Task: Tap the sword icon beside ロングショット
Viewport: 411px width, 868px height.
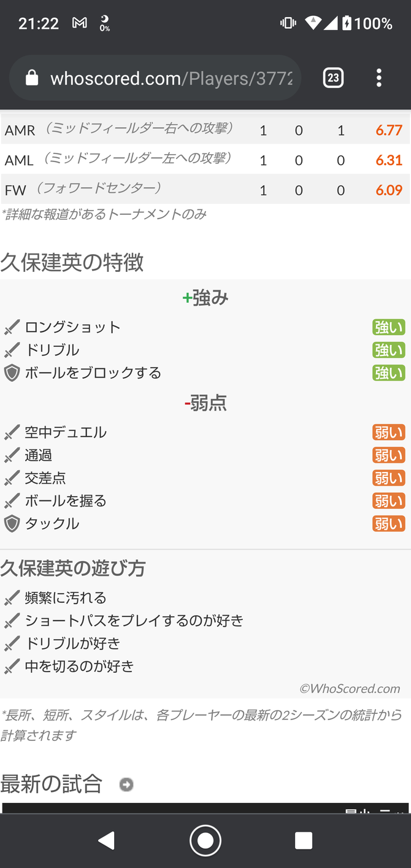Action: [12, 327]
